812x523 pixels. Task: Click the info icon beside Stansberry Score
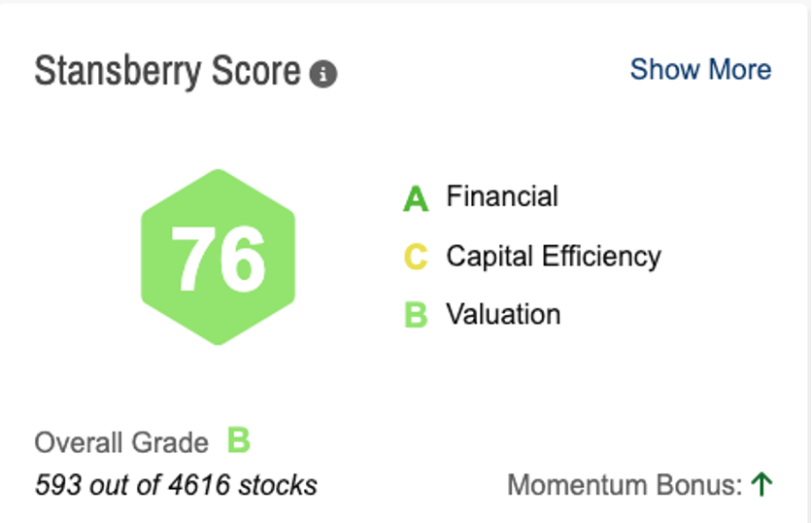click(x=323, y=74)
